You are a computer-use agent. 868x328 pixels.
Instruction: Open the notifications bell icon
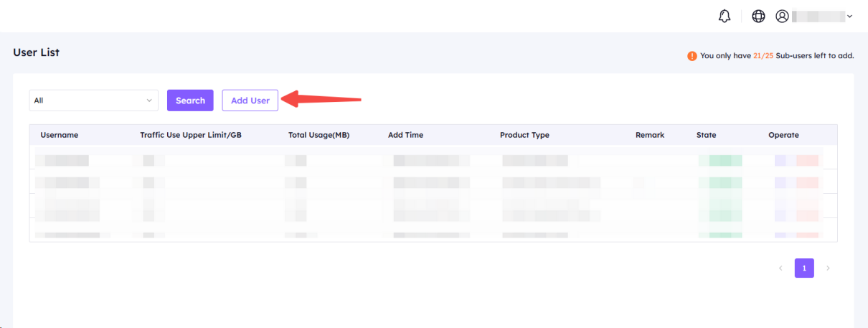(x=725, y=16)
